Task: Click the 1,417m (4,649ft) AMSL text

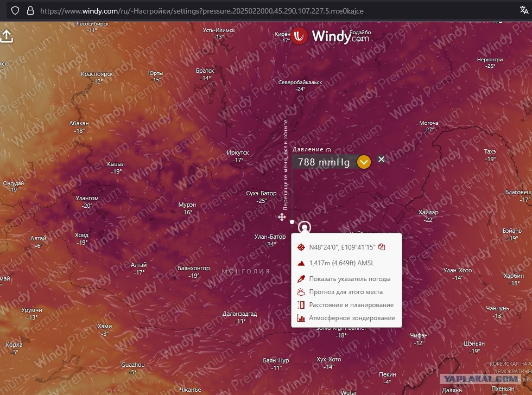Action: 341,263
